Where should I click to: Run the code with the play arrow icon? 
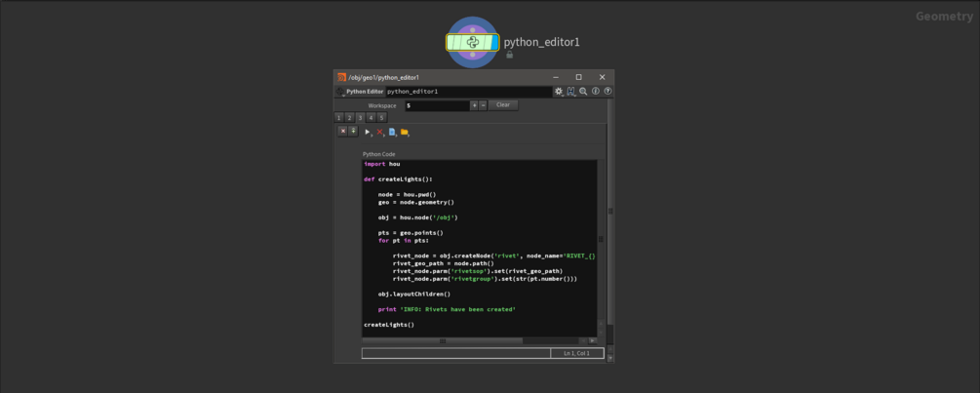369,133
